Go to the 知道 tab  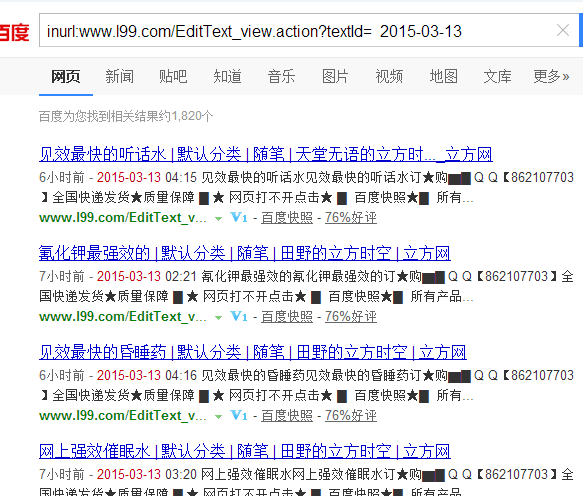(x=228, y=77)
